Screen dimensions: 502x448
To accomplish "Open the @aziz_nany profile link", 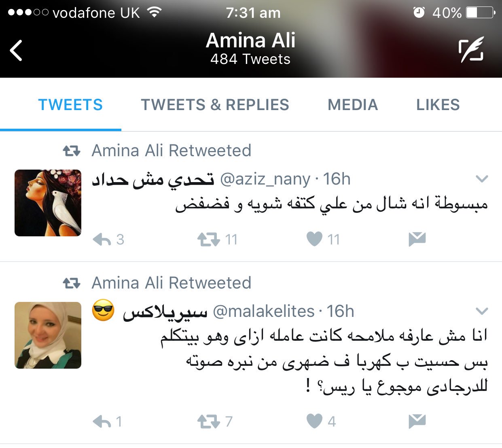I will pos(265,179).
